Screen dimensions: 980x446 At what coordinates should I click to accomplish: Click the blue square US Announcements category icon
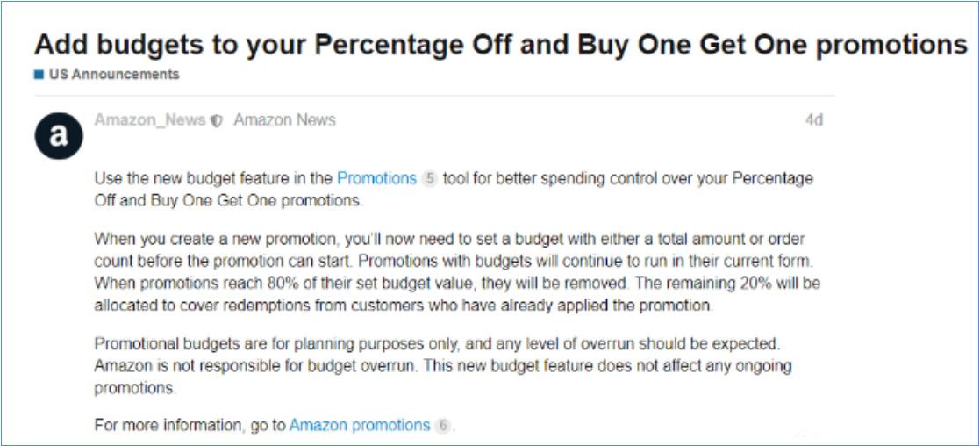click(39, 75)
